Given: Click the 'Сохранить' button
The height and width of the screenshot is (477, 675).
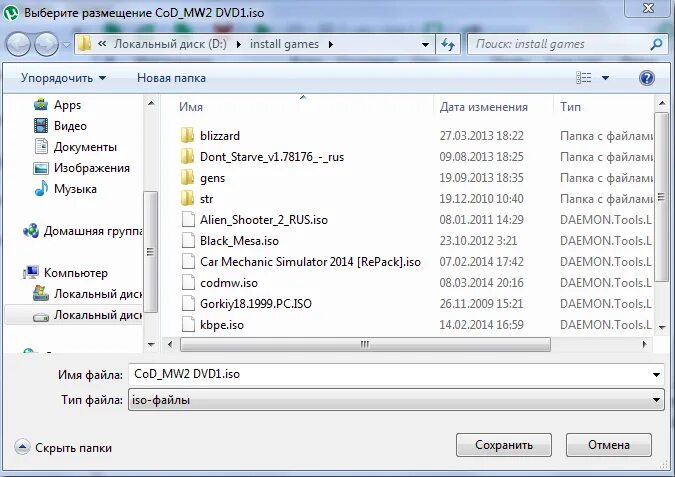Looking at the screenshot, I should click(x=504, y=445).
